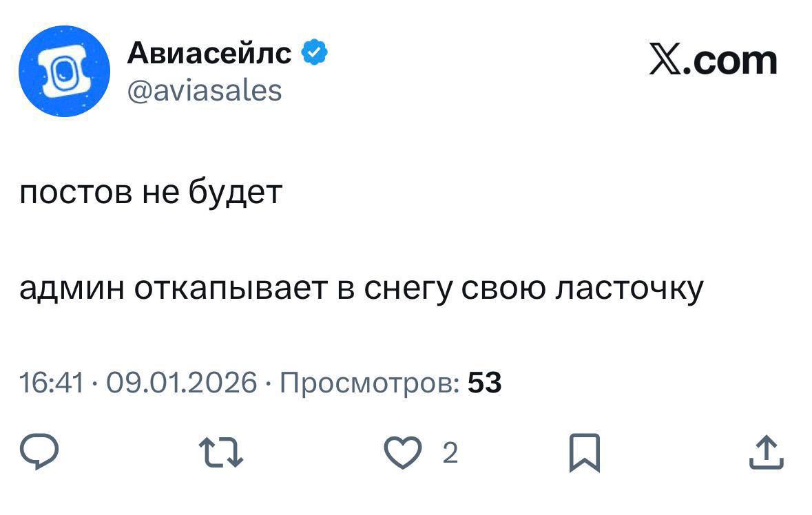
Task: Click the X.com logo
Action: click(713, 60)
